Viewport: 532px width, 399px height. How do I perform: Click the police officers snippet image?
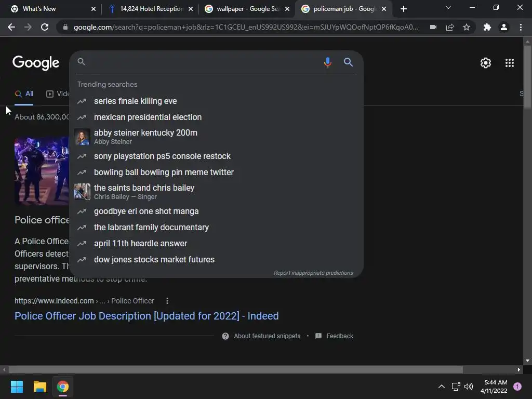click(x=42, y=171)
